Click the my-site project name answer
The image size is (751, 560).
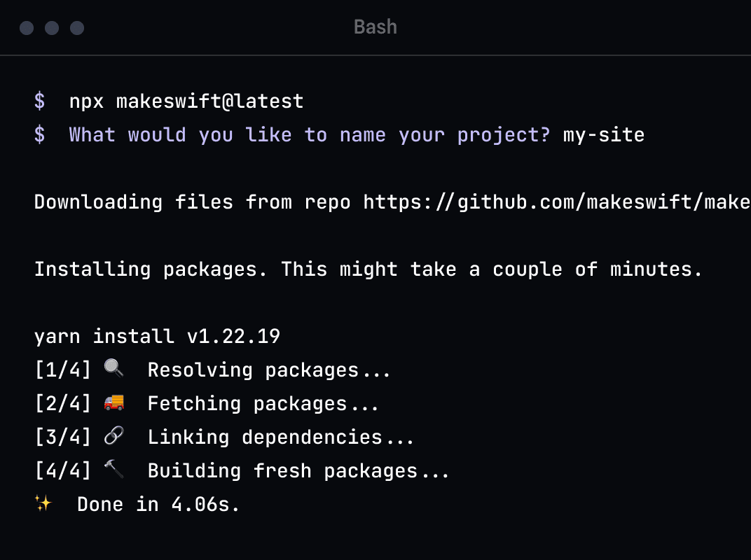point(604,134)
